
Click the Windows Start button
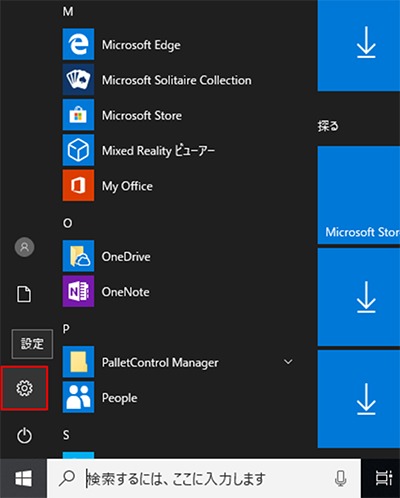[x=23, y=478]
